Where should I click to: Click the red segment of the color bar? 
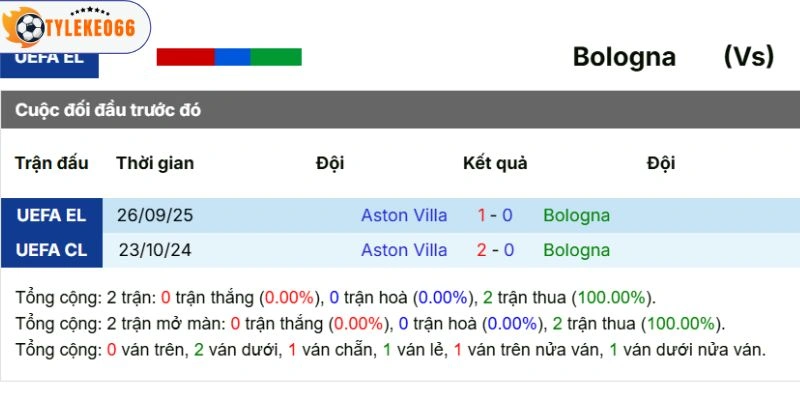[x=185, y=57]
